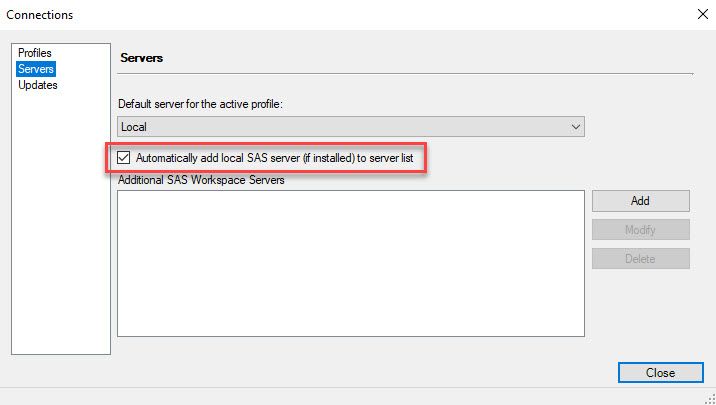Open the Updates section
This screenshot has width=716, height=405.
[x=38, y=85]
